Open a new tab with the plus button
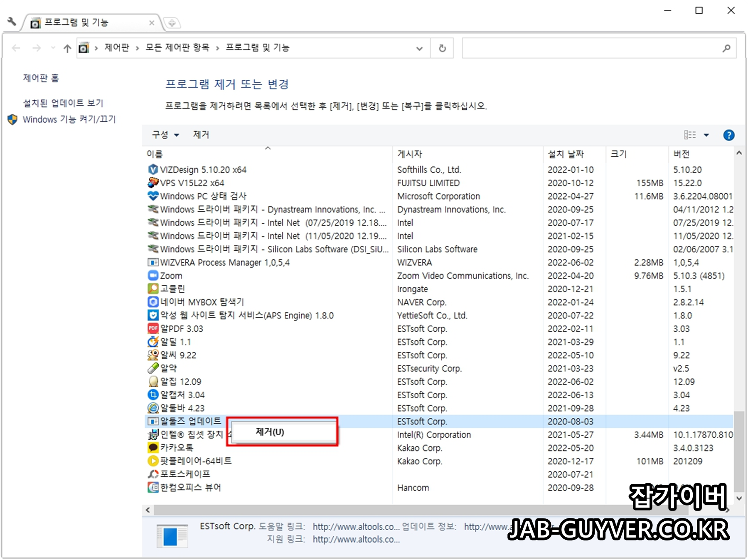Viewport: 748px width, 560px height. point(172,23)
